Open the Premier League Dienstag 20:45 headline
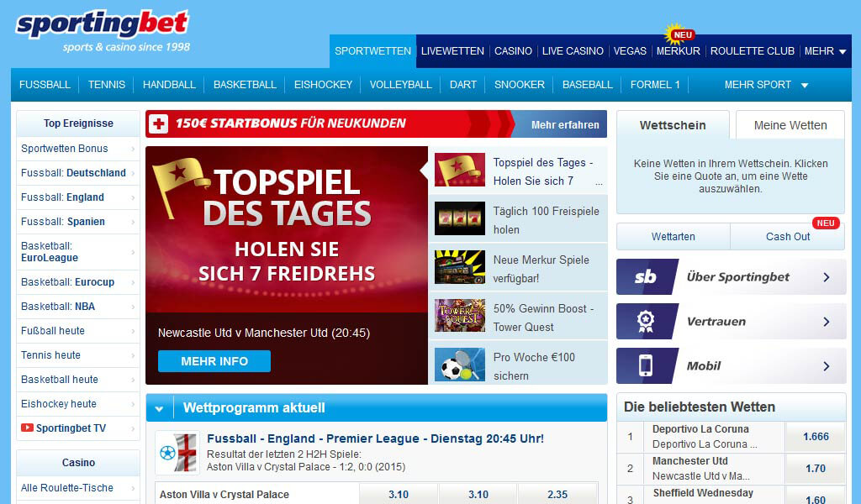The width and height of the screenshot is (861, 504). (376, 438)
